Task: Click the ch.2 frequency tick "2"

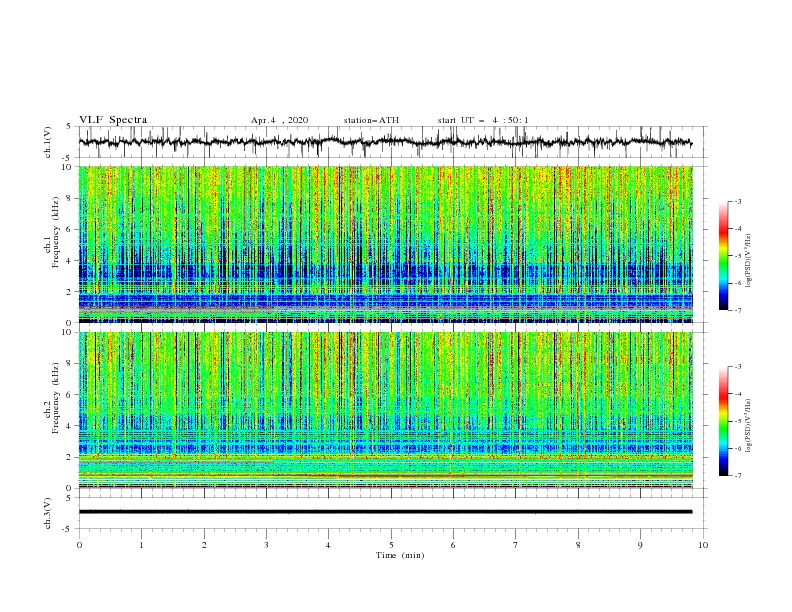Action: pos(70,457)
